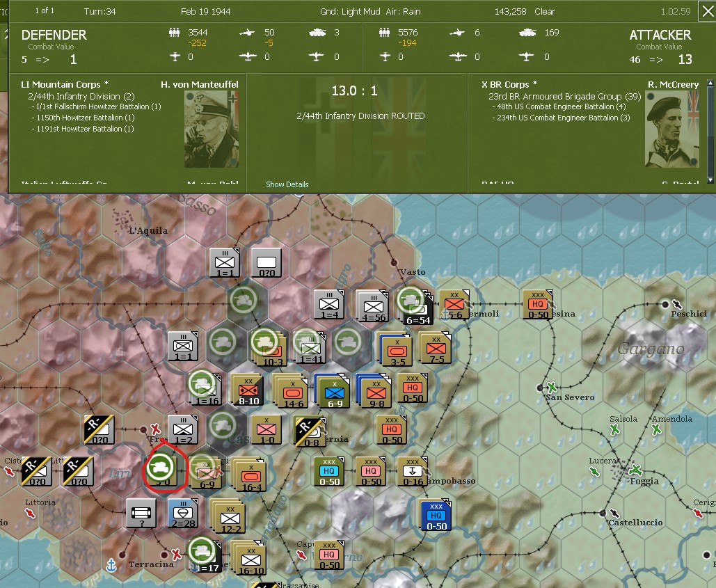This screenshot has width=716, height=588.
Task: Click the 'LI Mountain Corps *' heading
Action: 65,84
